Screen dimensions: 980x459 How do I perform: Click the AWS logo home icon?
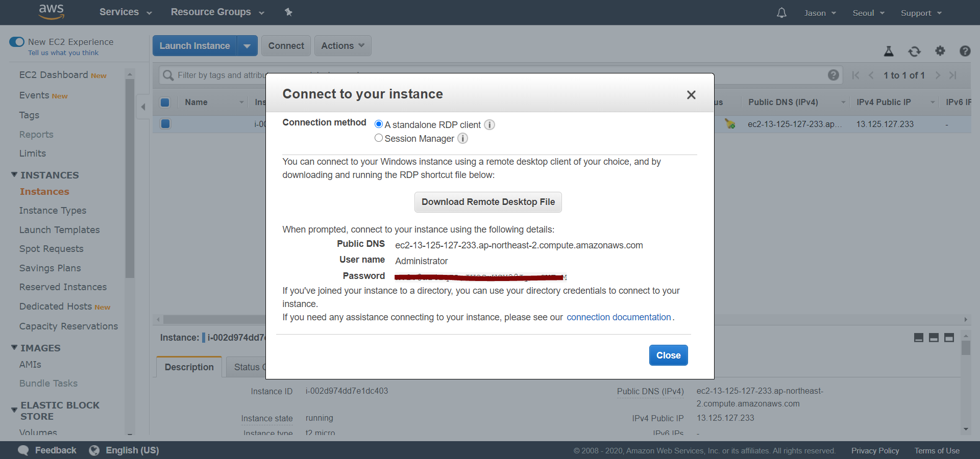coord(52,12)
